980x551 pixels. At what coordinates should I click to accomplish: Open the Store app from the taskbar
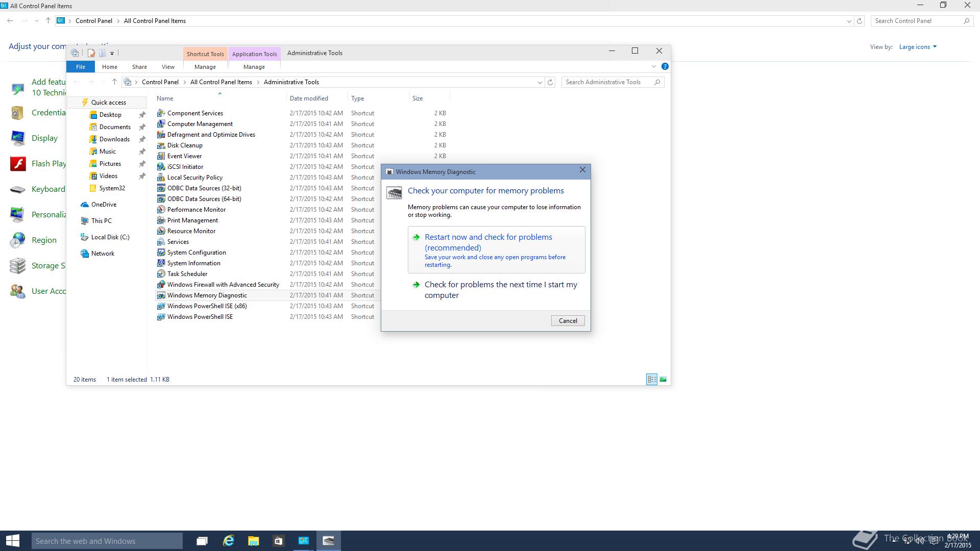tap(278, 541)
